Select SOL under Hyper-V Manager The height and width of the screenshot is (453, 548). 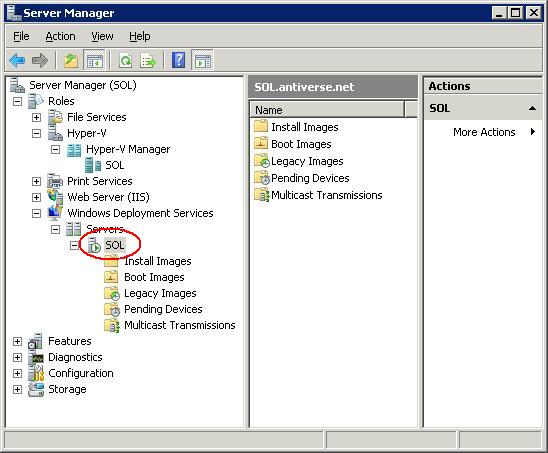click(115, 165)
